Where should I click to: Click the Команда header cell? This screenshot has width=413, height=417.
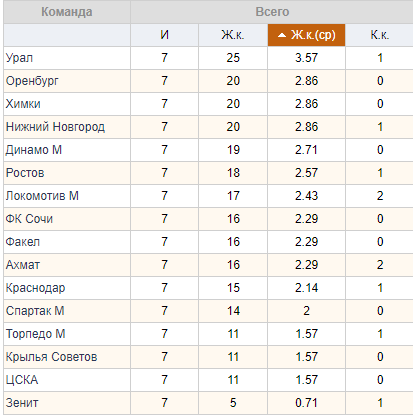67,12
